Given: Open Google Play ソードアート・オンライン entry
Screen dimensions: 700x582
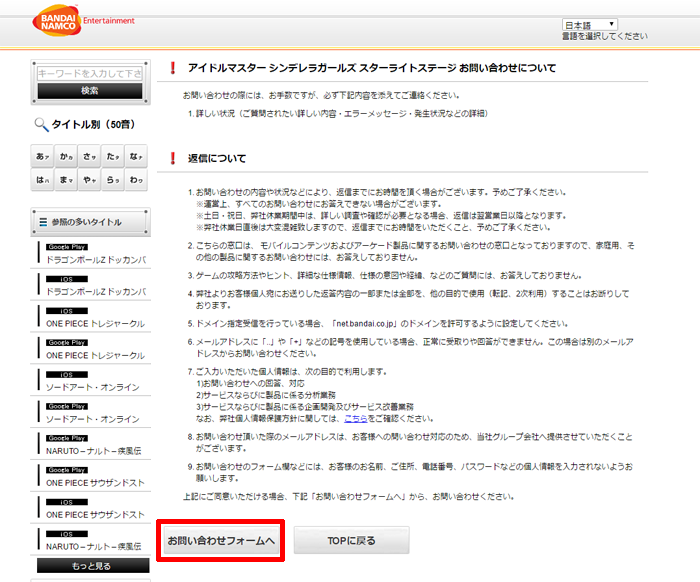Looking at the screenshot, I should pyautogui.click(x=91, y=413).
